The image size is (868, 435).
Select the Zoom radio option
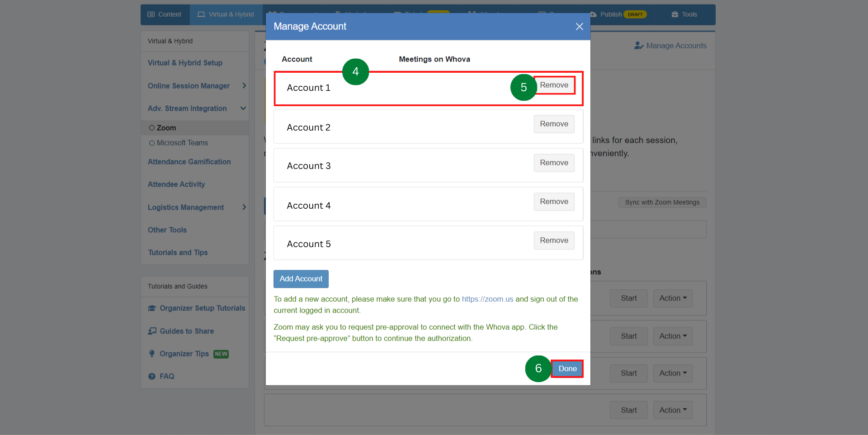[152, 128]
